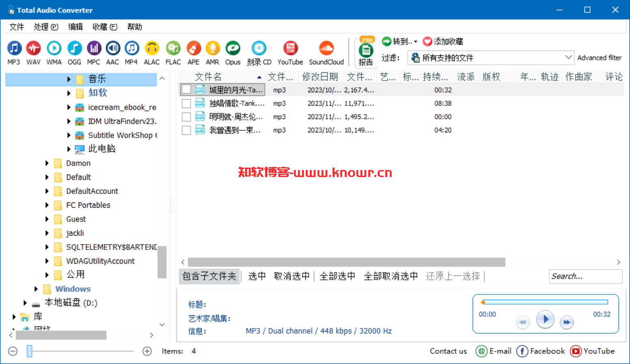Screen dimensions: 630x364
Task: Open the 帮助 menu
Action: [x=135, y=27]
